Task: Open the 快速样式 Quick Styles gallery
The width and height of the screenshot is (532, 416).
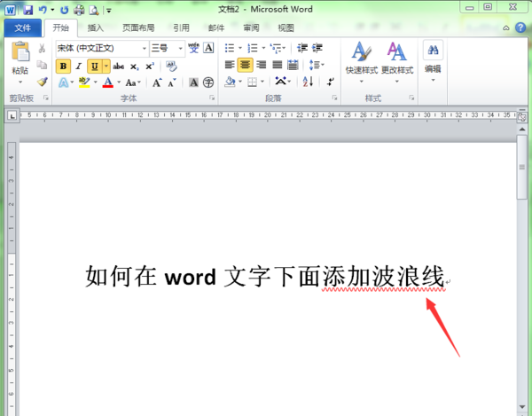Action: 362,62
